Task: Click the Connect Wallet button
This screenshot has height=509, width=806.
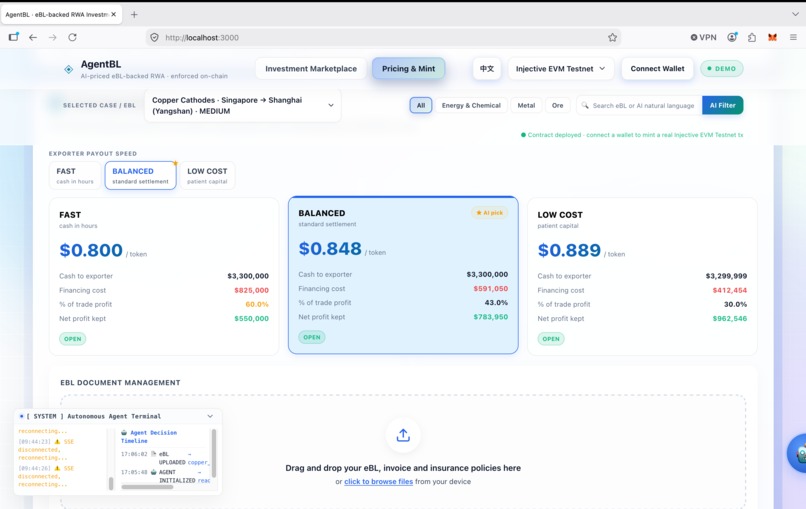Action: click(x=657, y=69)
